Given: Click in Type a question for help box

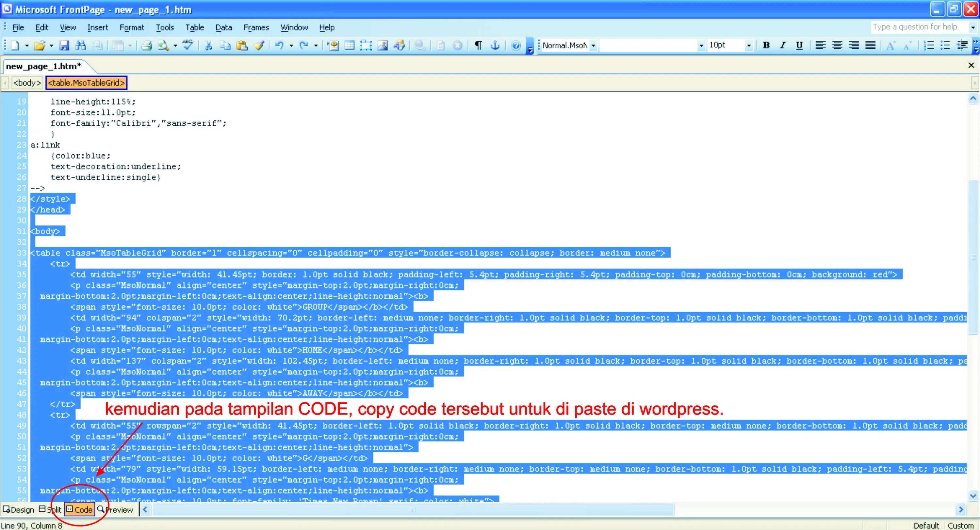Looking at the screenshot, I should tap(919, 27).
